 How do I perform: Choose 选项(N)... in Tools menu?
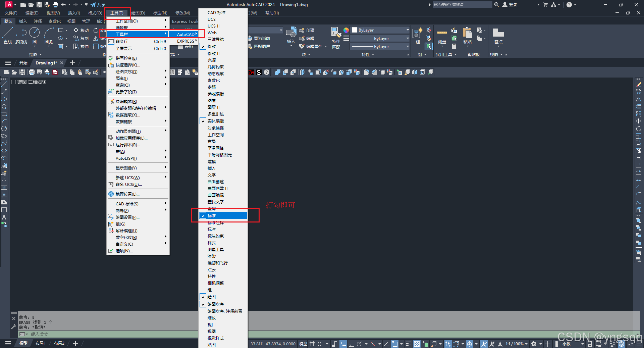pyautogui.click(x=138, y=251)
